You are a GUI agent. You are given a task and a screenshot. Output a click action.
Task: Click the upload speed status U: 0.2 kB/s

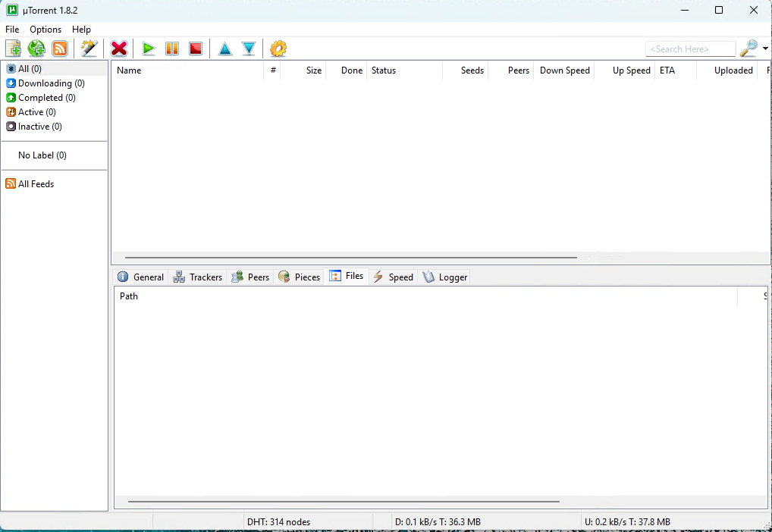[627, 522]
